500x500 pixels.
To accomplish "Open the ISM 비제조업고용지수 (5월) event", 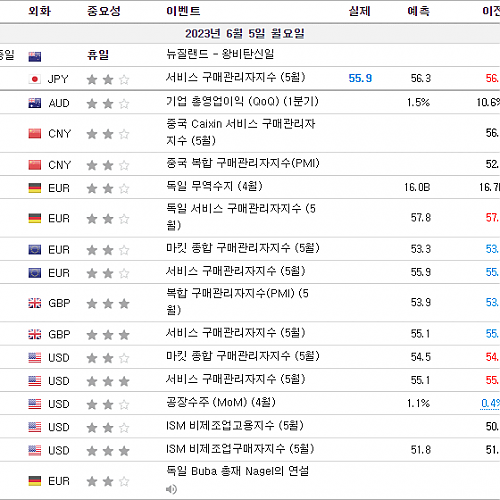I will 235,425.
